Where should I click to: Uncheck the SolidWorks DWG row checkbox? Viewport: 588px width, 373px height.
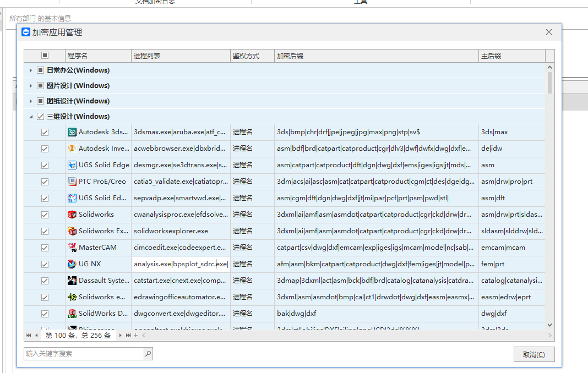pyautogui.click(x=45, y=314)
